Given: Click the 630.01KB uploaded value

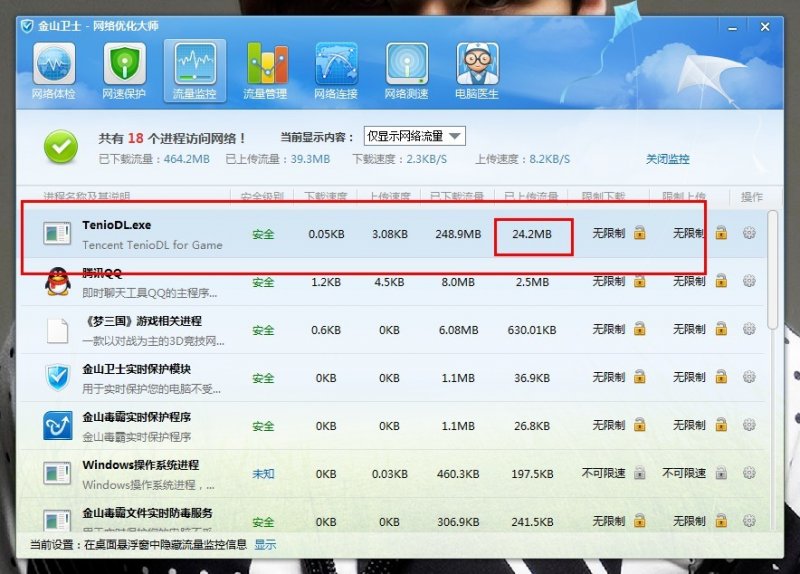Looking at the screenshot, I should 532,330.
